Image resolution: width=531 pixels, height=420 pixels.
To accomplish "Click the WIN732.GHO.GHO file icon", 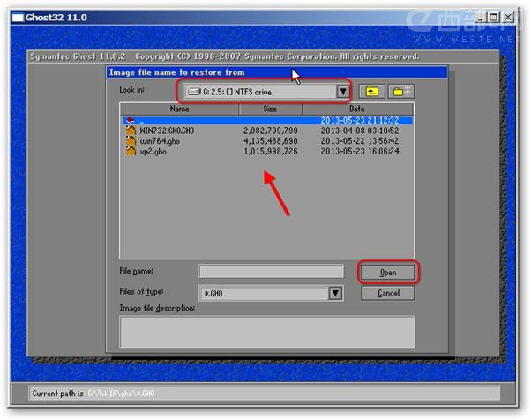I will pos(131,130).
